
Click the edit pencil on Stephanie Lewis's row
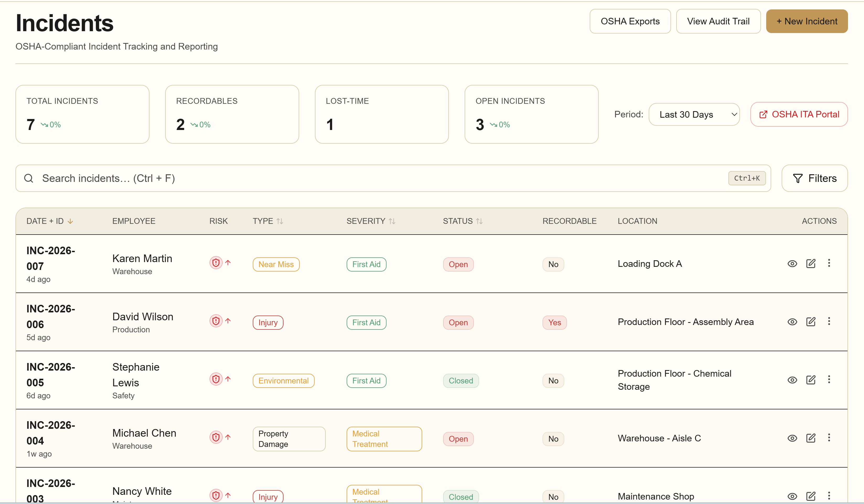pos(811,380)
